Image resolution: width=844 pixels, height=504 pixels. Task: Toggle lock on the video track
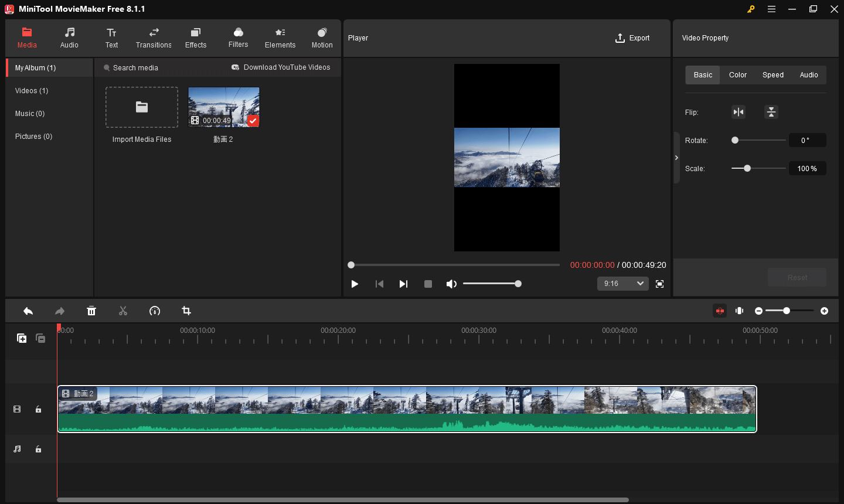pos(38,409)
